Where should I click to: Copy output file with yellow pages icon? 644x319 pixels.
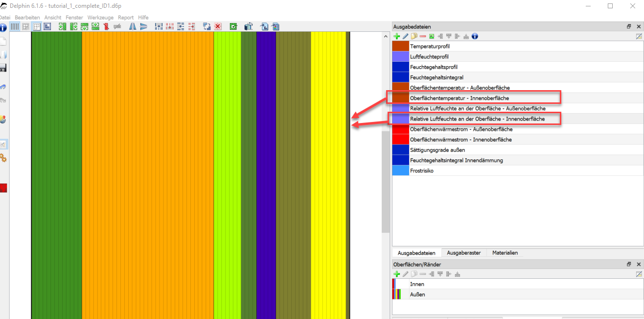(414, 36)
